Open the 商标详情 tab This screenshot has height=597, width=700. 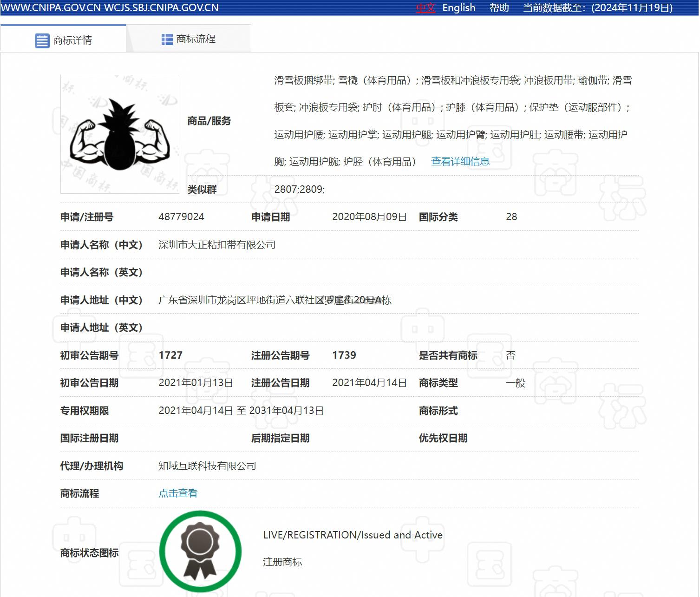[x=63, y=39]
